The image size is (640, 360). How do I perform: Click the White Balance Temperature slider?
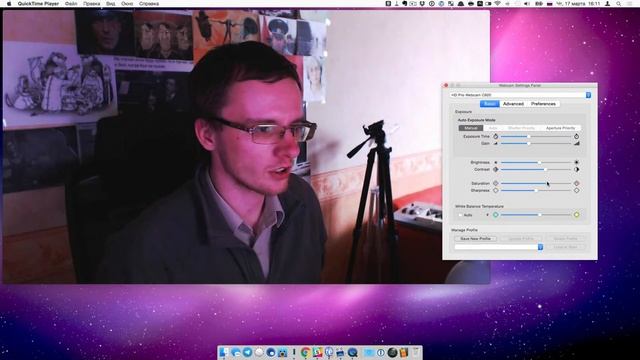536,215
